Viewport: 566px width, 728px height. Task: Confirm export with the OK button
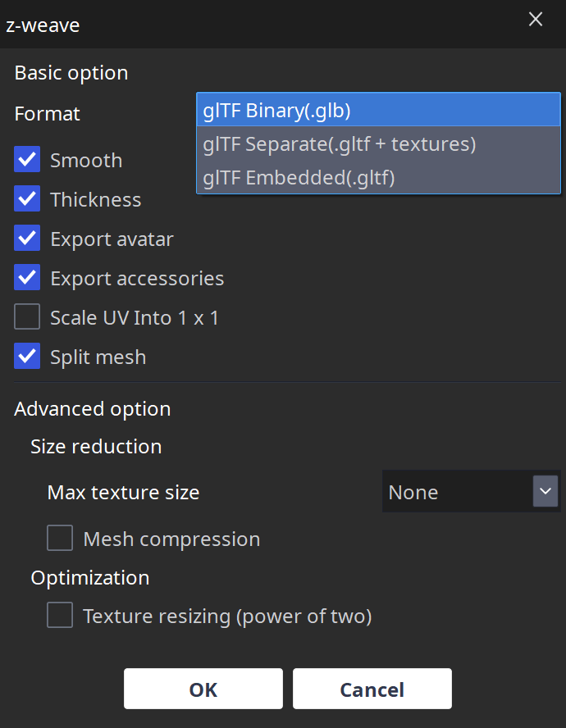point(203,689)
